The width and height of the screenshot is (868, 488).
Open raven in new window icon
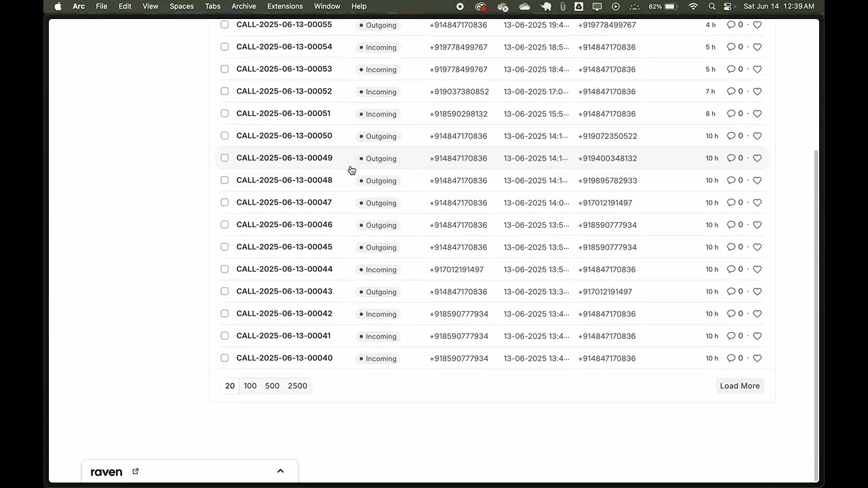coord(136,471)
